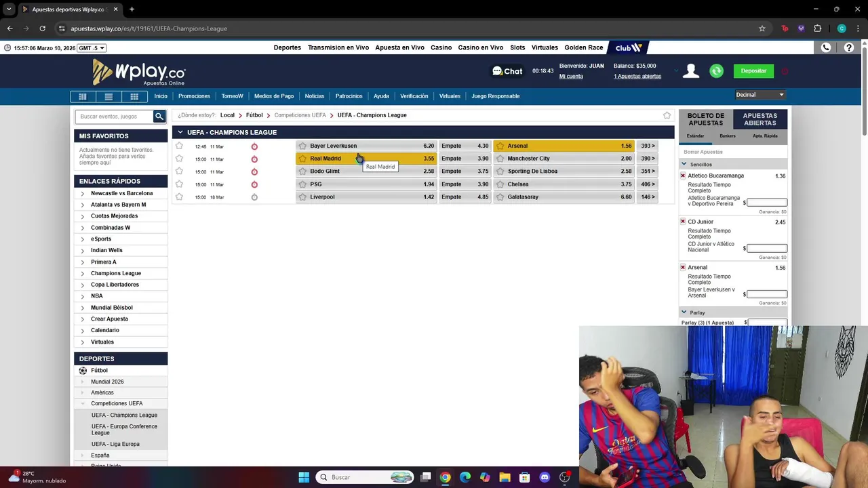
Task: Click the Windows Start button
Action: point(304,477)
